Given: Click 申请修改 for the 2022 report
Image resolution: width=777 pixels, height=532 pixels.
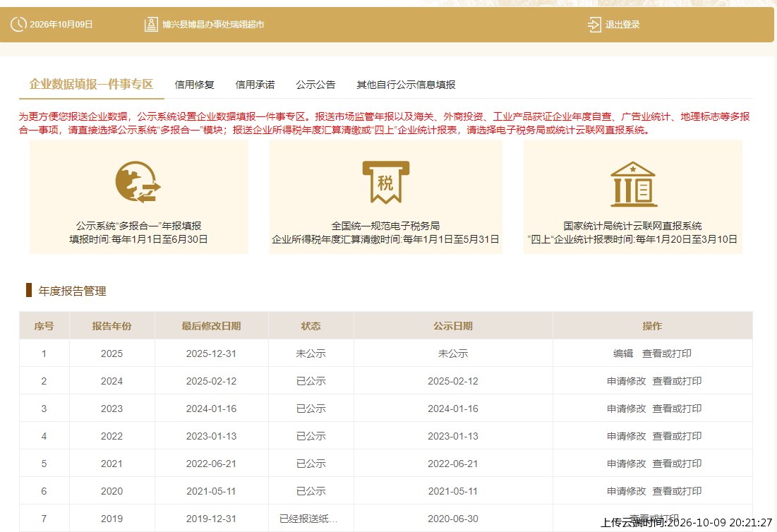Looking at the screenshot, I should [x=627, y=437].
